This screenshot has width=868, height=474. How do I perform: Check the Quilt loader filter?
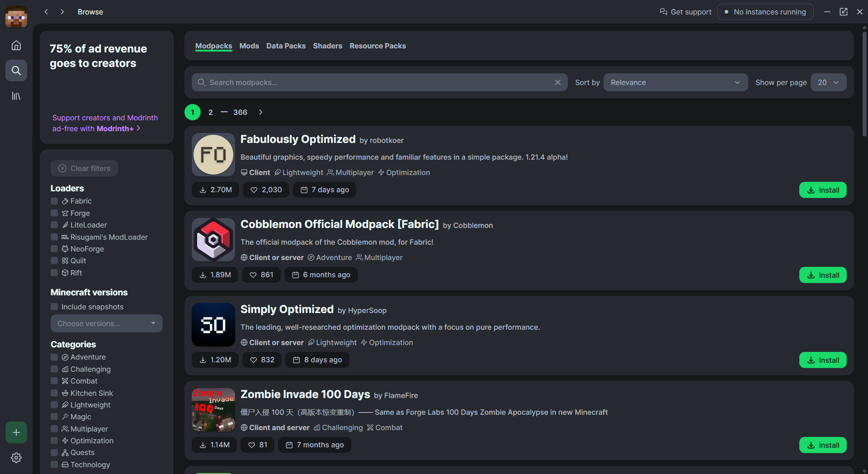click(x=55, y=261)
